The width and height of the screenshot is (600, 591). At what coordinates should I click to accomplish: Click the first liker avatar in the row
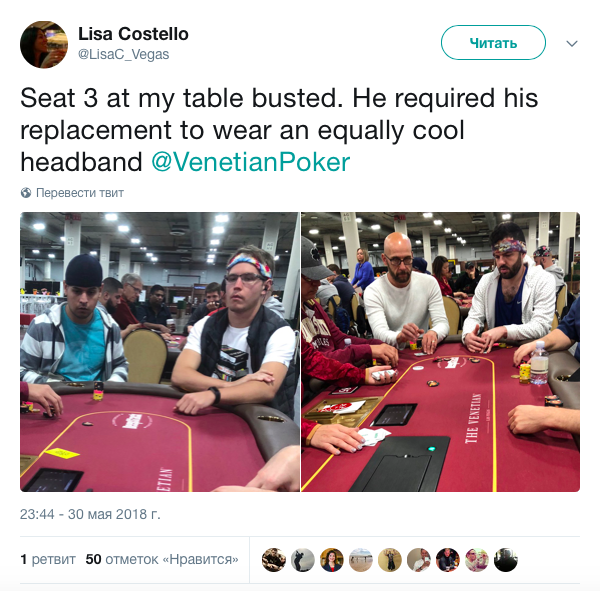click(x=274, y=560)
